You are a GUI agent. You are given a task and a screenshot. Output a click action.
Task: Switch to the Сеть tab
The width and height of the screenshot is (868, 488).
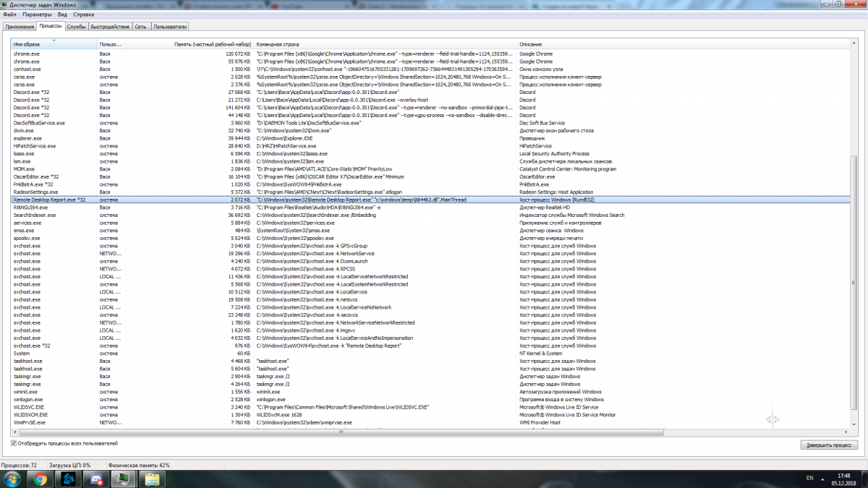140,27
